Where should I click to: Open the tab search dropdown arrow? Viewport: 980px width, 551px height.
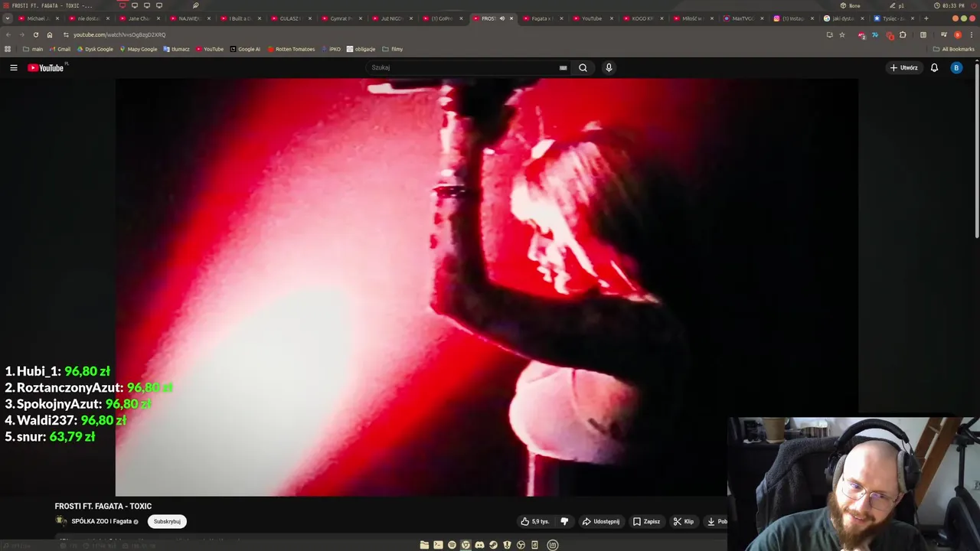point(8,18)
